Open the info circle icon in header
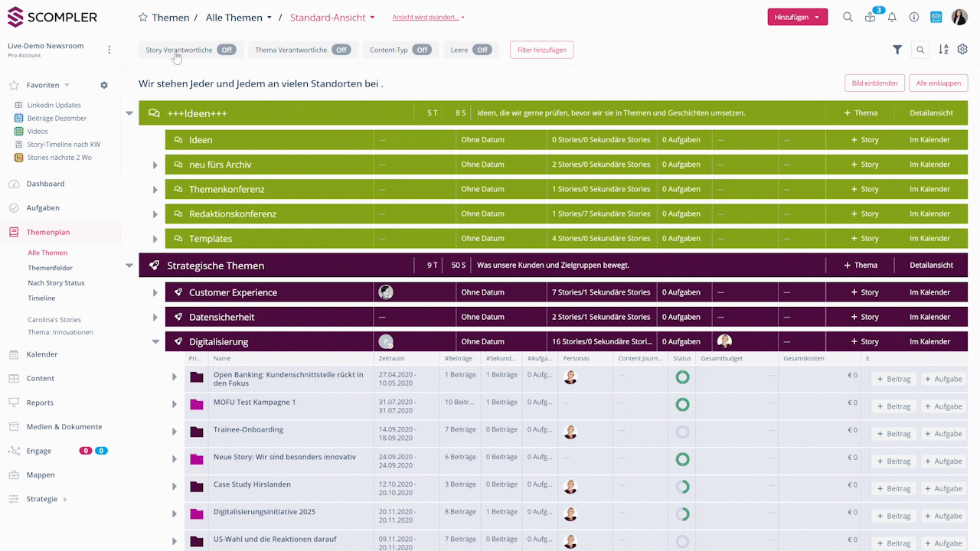The height and width of the screenshot is (551, 980). (913, 17)
